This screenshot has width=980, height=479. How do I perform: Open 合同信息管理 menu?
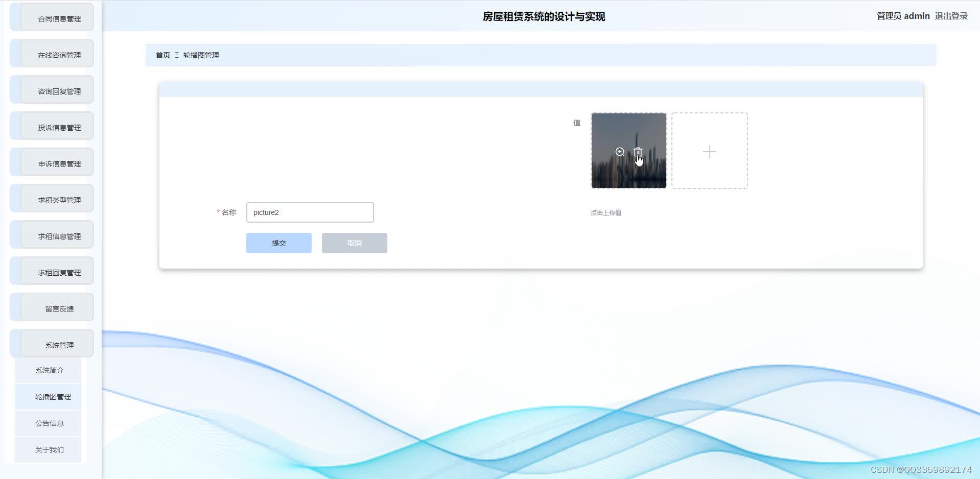(52, 17)
